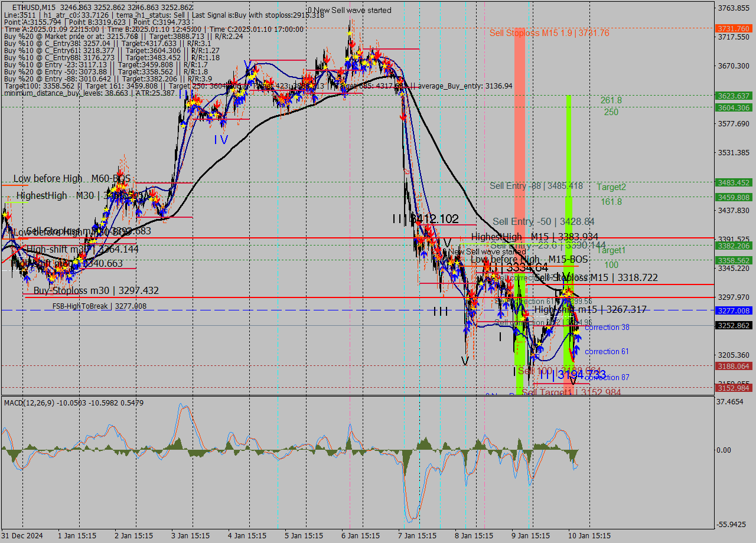Click the correction 61 label

(607, 352)
